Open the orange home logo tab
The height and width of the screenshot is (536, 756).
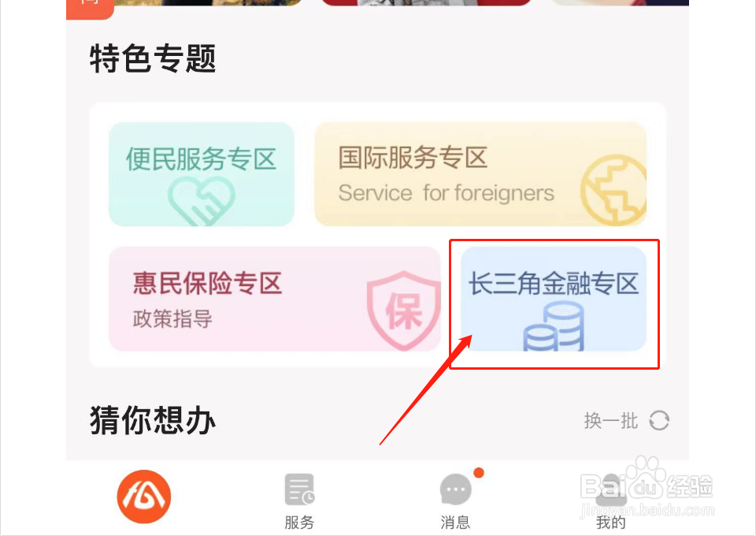(143, 497)
